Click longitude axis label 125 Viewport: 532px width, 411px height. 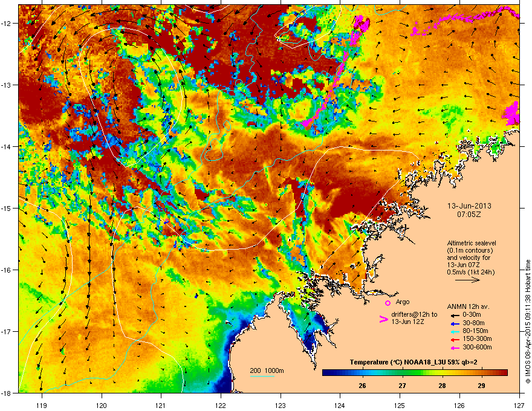(x=400, y=405)
